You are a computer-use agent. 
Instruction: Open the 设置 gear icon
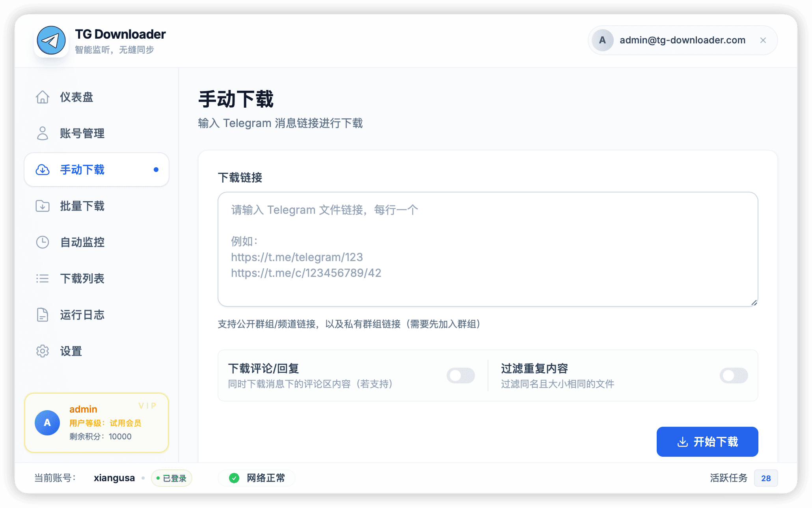(43, 351)
